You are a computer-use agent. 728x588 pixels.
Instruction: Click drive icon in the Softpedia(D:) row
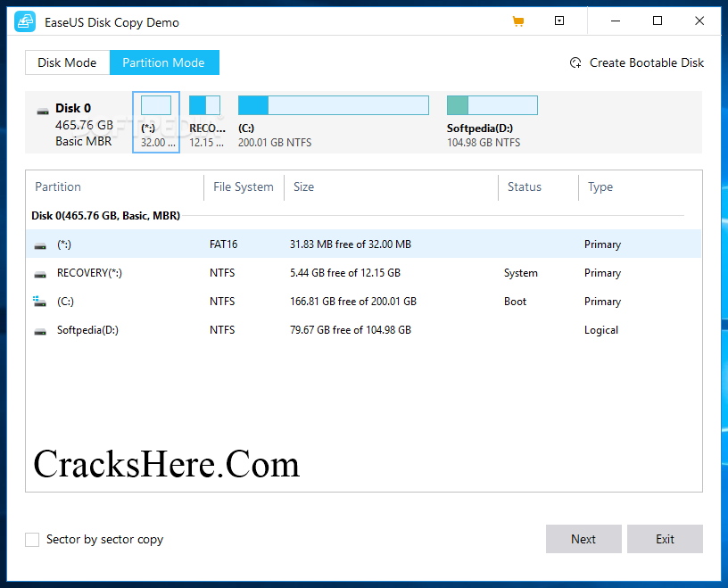[40, 331]
